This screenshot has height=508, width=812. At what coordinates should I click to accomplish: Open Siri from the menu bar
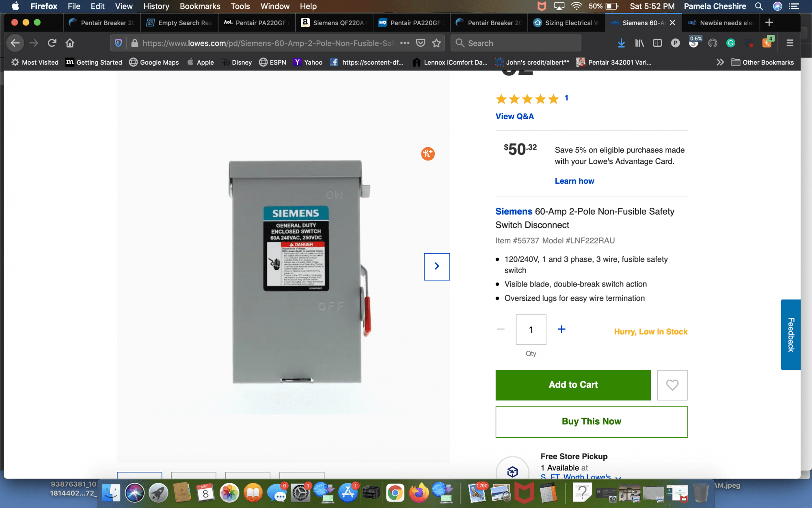tap(777, 6)
